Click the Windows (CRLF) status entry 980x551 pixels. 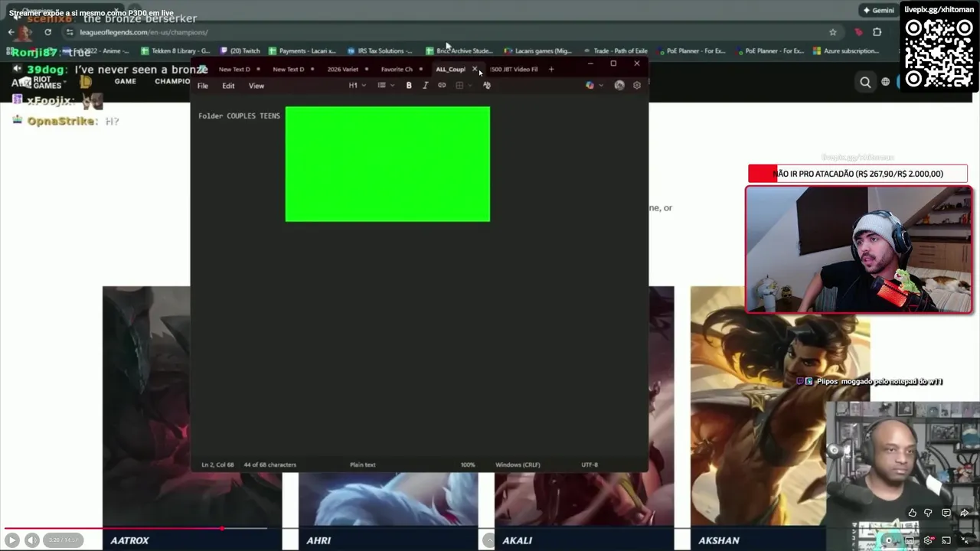coord(518,465)
